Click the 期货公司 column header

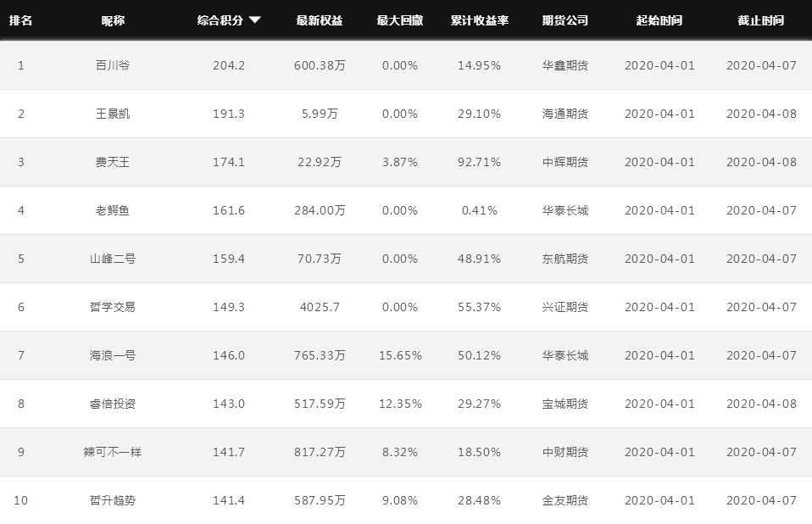tap(565, 20)
